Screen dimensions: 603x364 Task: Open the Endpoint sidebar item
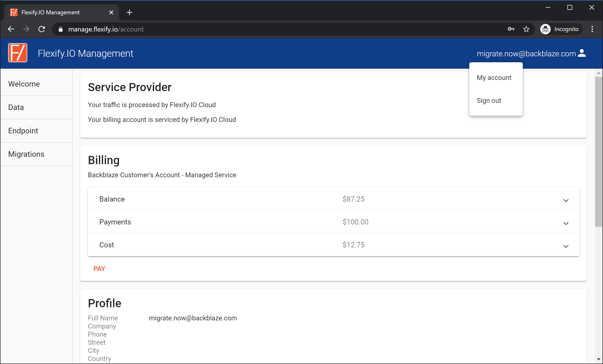pyautogui.click(x=36, y=130)
